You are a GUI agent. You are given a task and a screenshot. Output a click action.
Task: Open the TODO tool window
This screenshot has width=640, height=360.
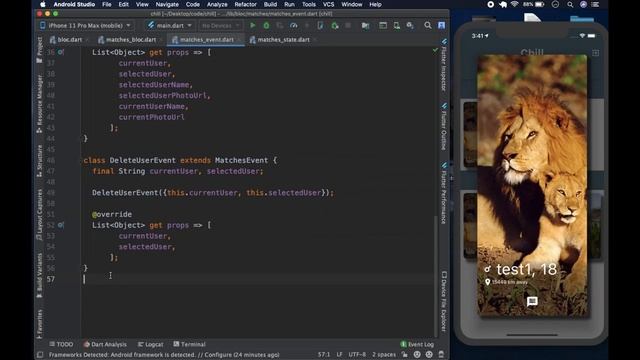coord(61,344)
